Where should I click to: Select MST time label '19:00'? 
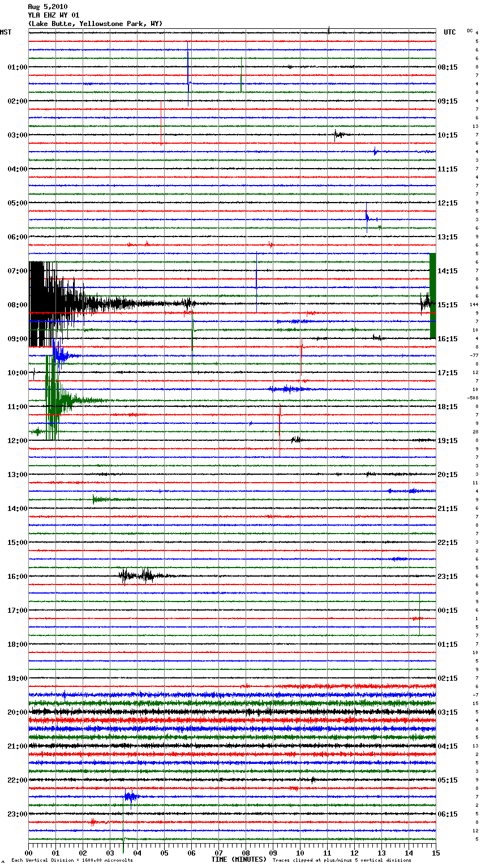coord(18,678)
